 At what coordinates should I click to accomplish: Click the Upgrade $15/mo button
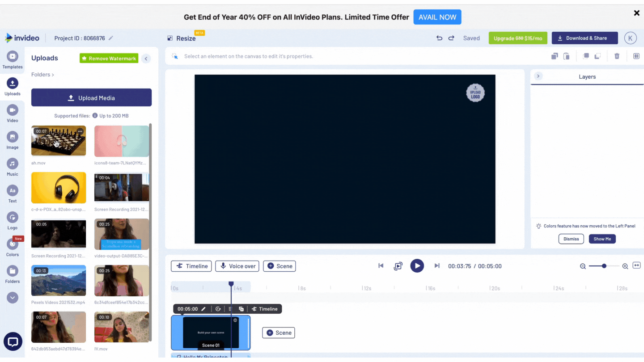pos(518,38)
